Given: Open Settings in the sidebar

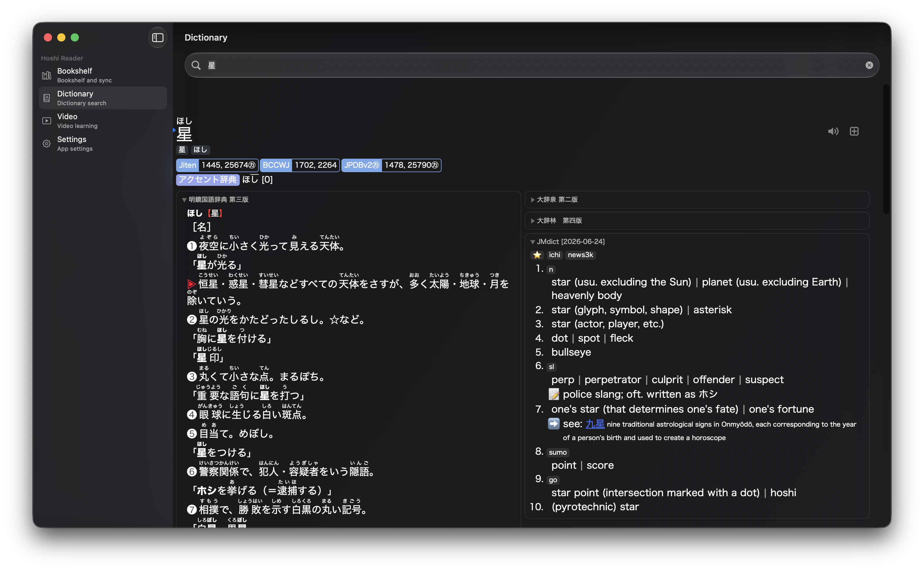Looking at the screenshot, I should click(103, 143).
